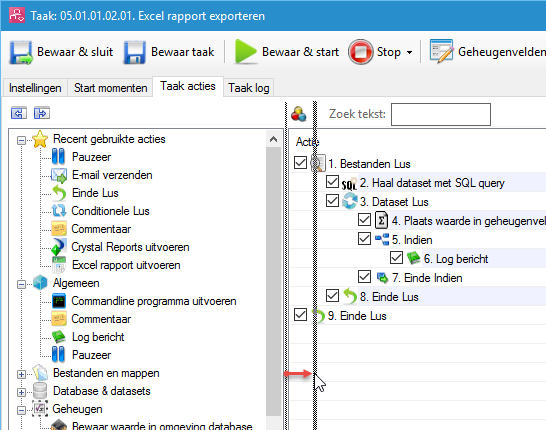Click the Bewaar & sluit save icon
The width and height of the screenshot is (546, 430).
(21, 53)
